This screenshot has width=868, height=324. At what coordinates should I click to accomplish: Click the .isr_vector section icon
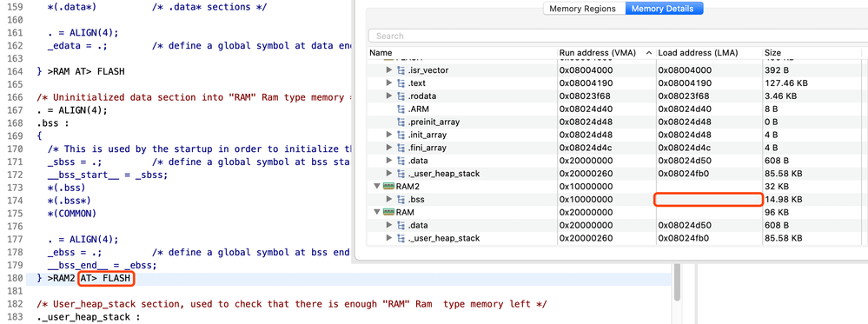[401, 70]
